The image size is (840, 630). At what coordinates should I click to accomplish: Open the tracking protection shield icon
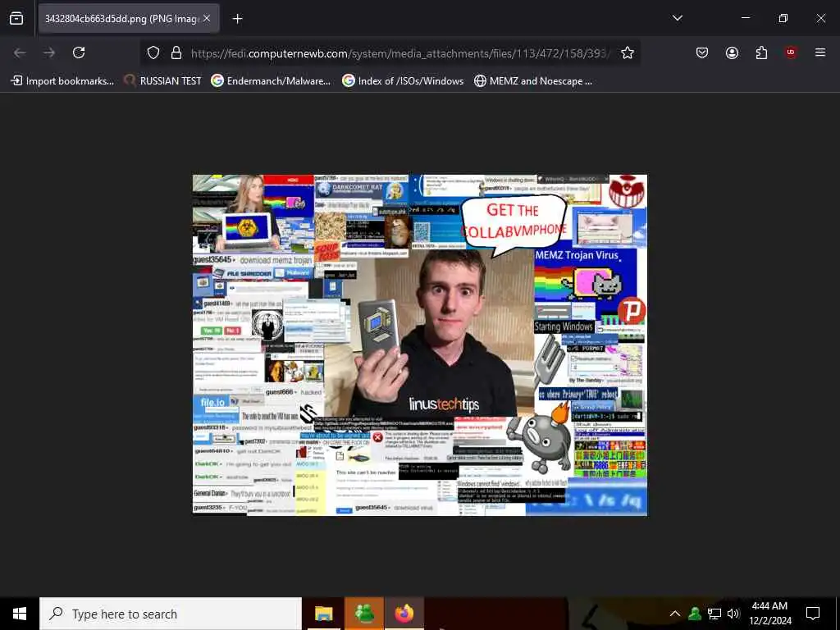point(153,52)
